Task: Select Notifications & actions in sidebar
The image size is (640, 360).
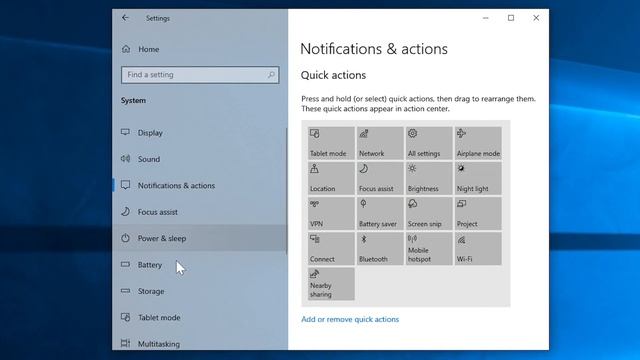Action: 199,185
